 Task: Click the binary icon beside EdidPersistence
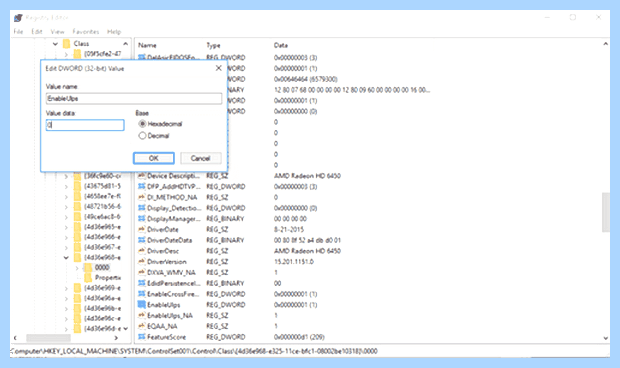[x=142, y=283]
